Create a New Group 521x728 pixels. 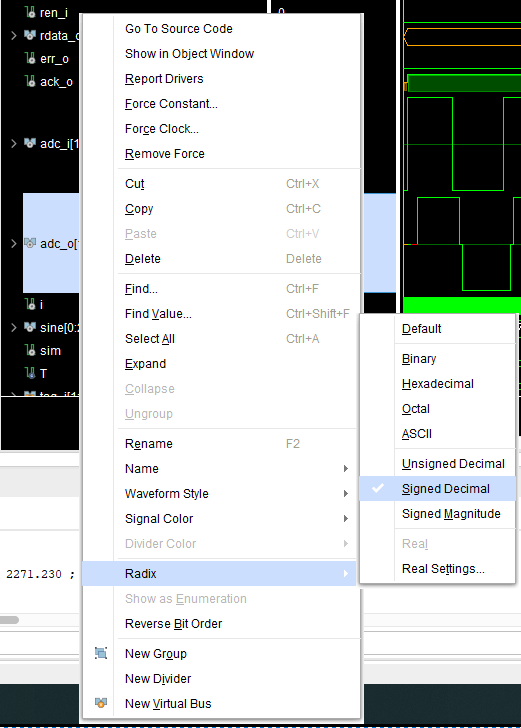[220, 653]
